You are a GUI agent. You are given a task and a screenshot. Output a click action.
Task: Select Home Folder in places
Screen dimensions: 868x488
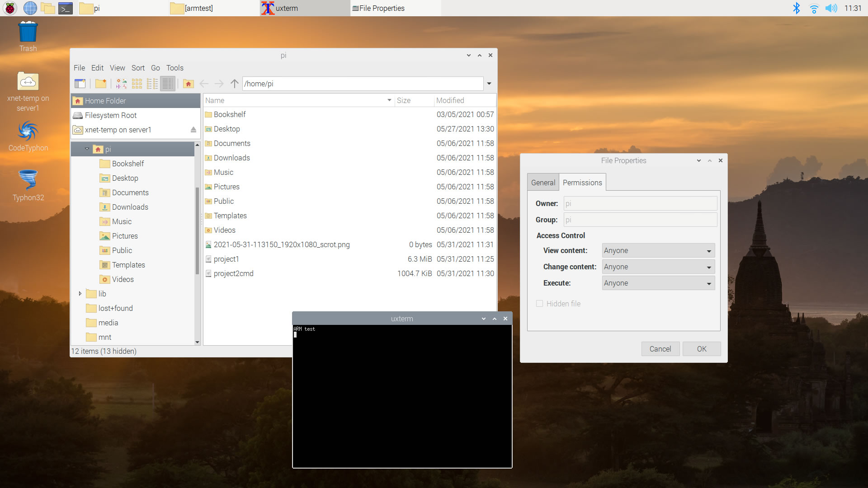point(135,101)
